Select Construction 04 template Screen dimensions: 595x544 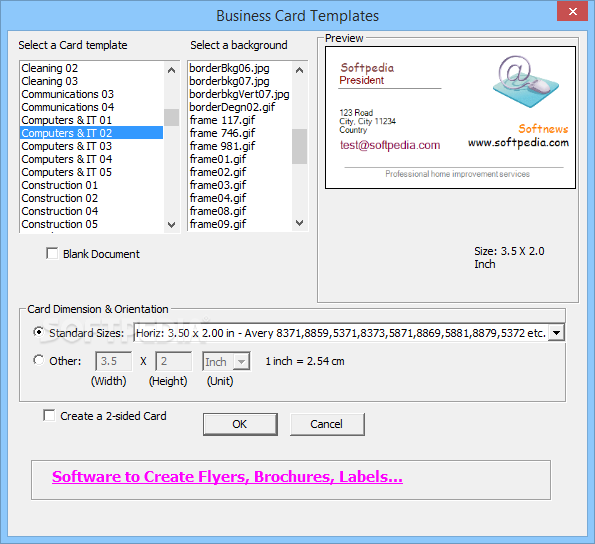point(91,211)
